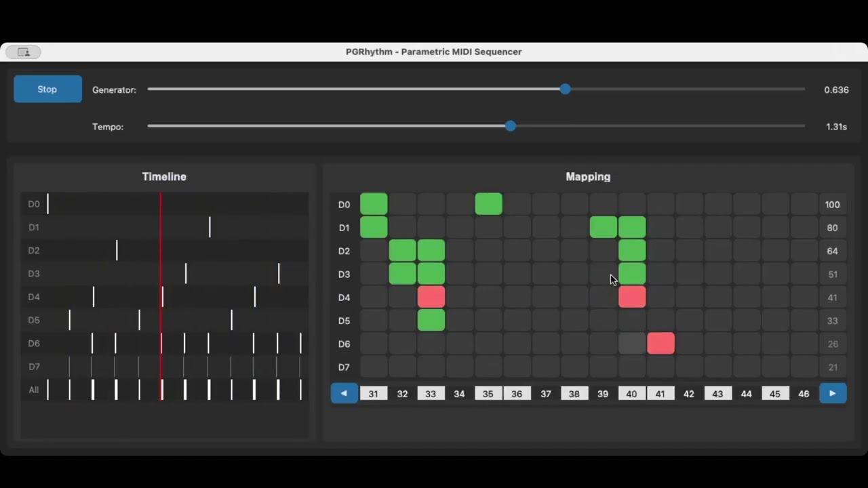Toggle highlighted grey cell at D6 column 40
This screenshot has height=488, width=868.
(632, 344)
